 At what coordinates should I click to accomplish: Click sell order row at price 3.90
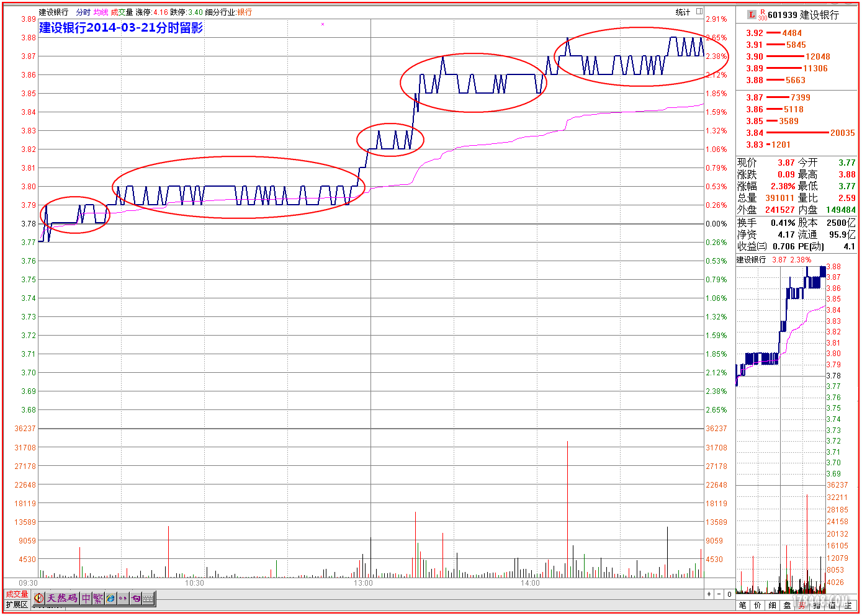pos(796,56)
